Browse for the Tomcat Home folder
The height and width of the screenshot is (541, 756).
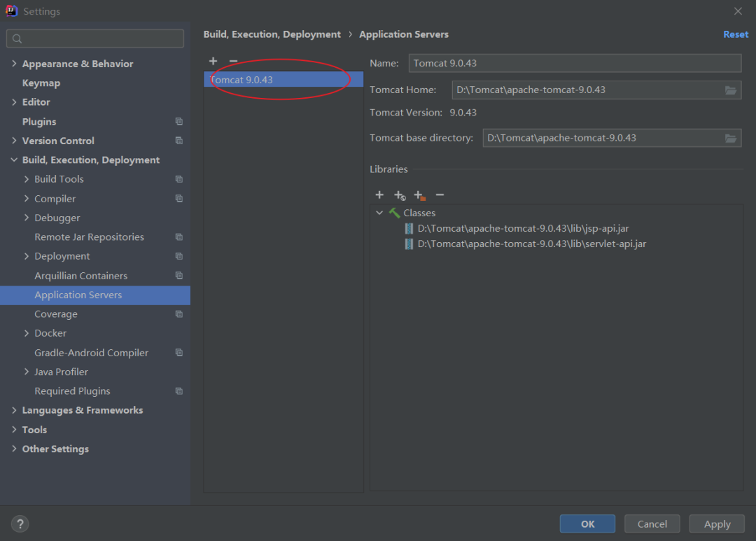point(730,90)
